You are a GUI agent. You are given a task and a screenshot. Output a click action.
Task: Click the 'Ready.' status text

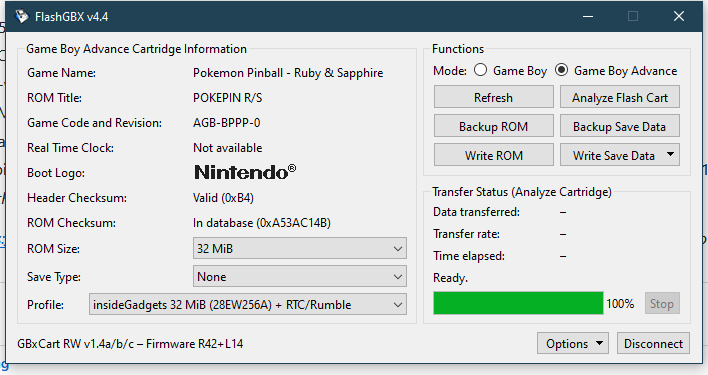(x=450, y=278)
